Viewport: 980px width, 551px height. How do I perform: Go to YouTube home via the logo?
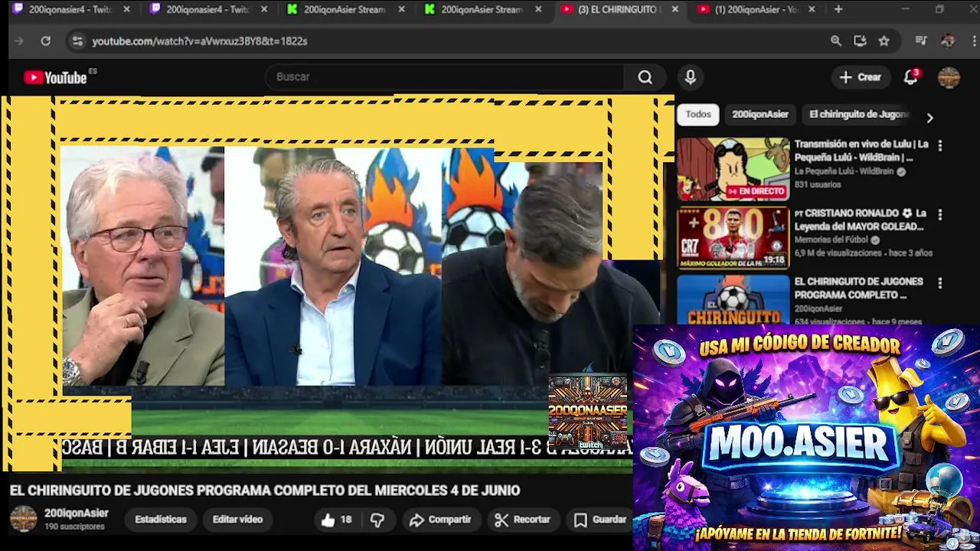(55, 77)
